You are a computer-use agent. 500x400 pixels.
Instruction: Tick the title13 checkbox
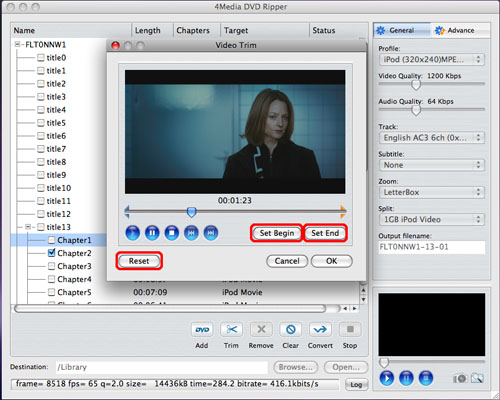(x=41, y=227)
